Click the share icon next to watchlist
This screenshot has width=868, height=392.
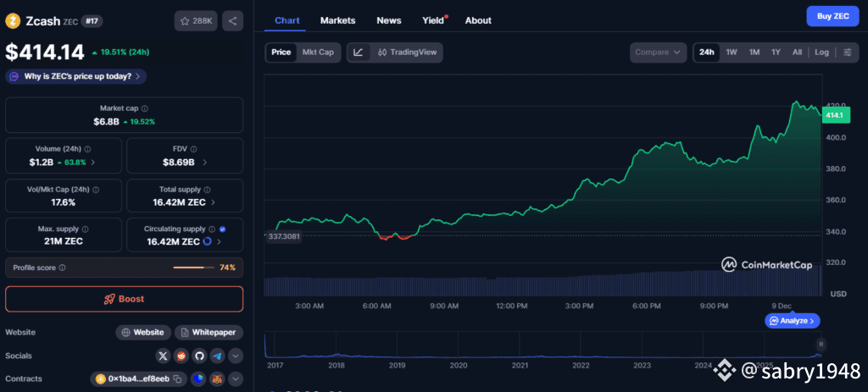232,21
